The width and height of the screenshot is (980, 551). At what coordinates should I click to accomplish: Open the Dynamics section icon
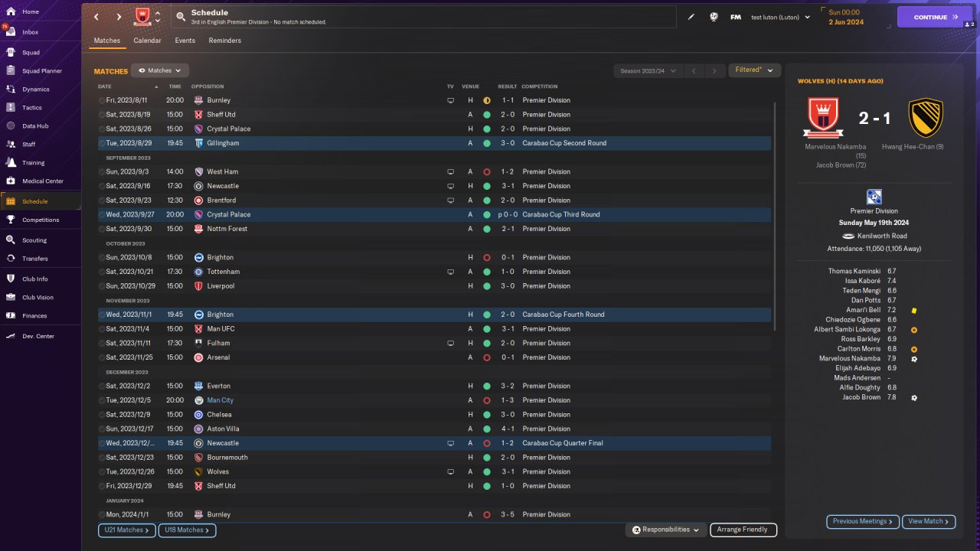(x=11, y=90)
